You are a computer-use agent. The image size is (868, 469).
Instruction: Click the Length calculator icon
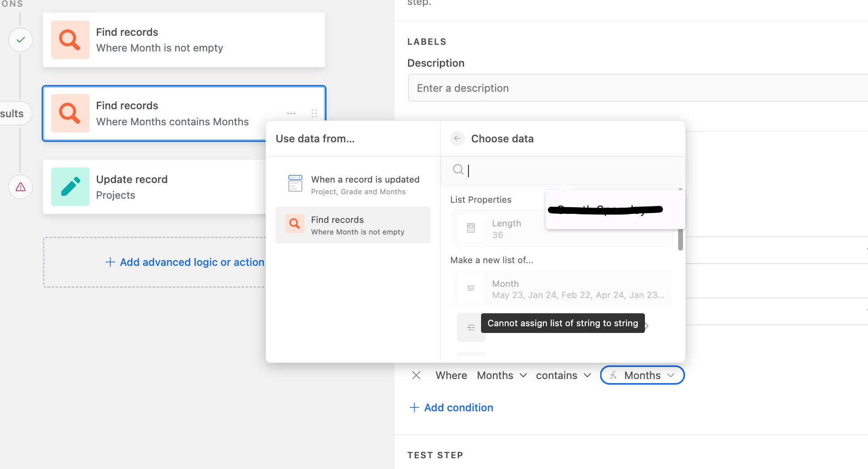pos(471,228)
